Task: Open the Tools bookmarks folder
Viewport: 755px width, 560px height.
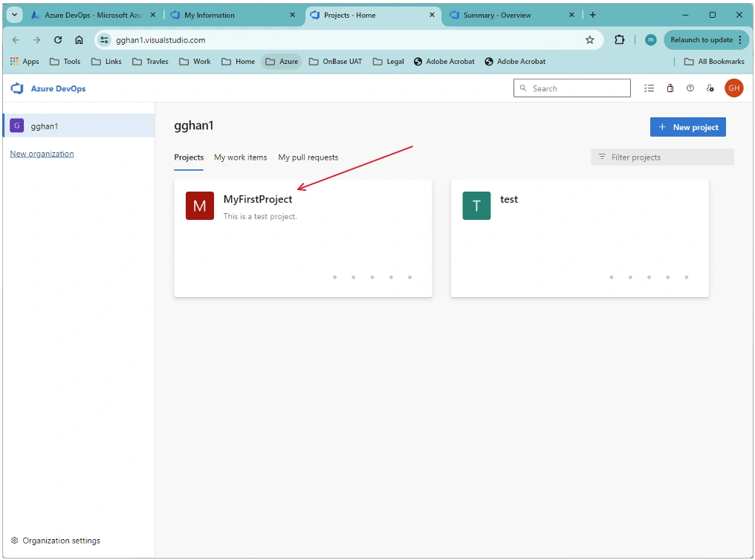Action: (x=65, y=62)
